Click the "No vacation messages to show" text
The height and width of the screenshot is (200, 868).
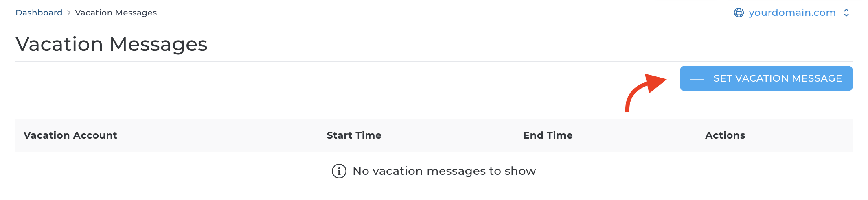(x=444, y=171)
